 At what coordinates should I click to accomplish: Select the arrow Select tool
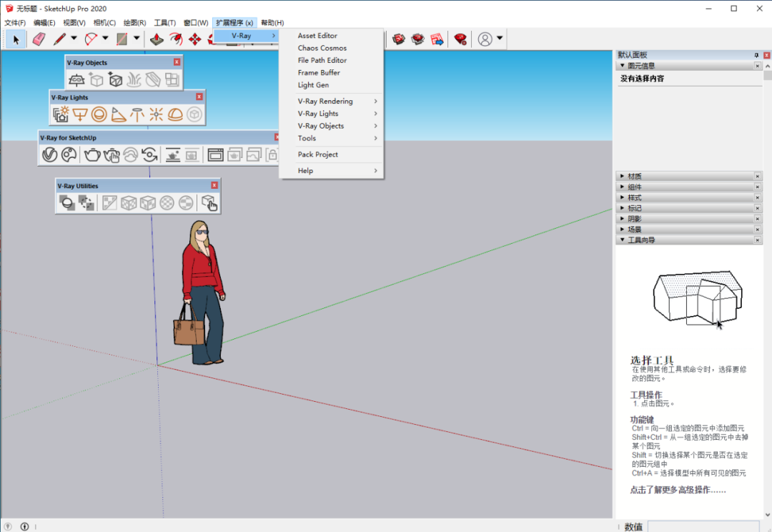16,39
